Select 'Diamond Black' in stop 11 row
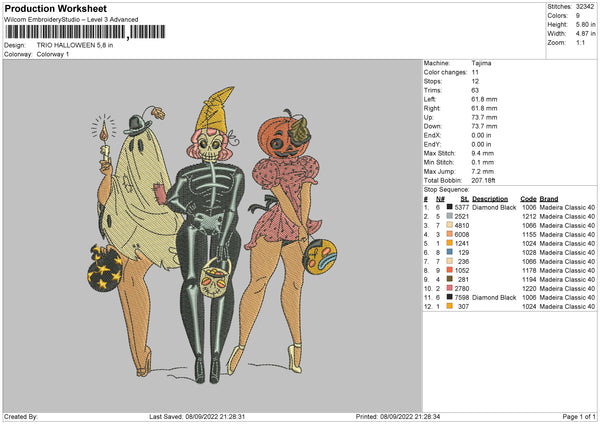The height and width of the screenshot is (424, 600). (494, 297)
